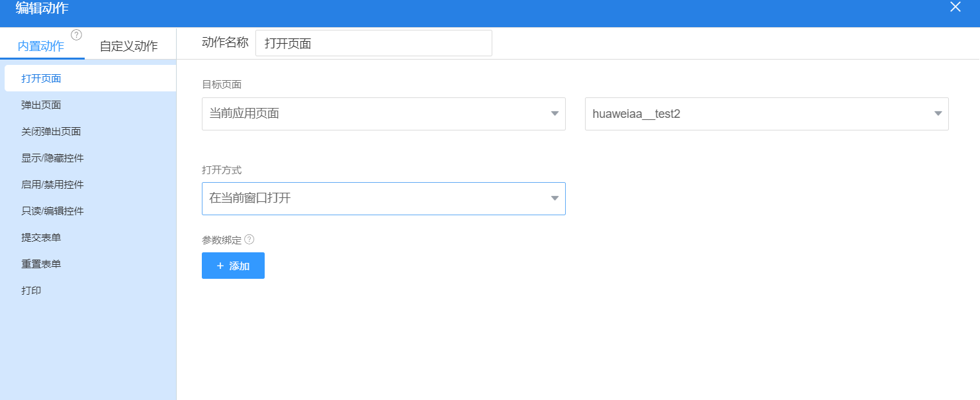Choose 打印 action from list
Viewport: 980px width, 400px height.
click(x=31, y=290)
